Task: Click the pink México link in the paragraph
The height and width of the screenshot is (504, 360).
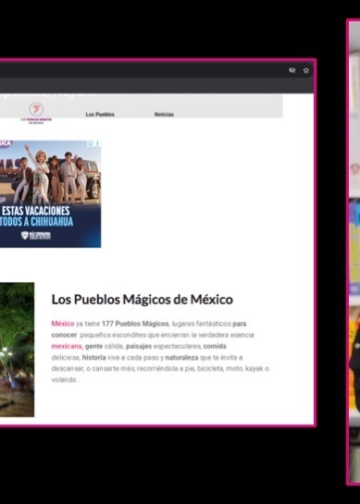Action: 63,324
